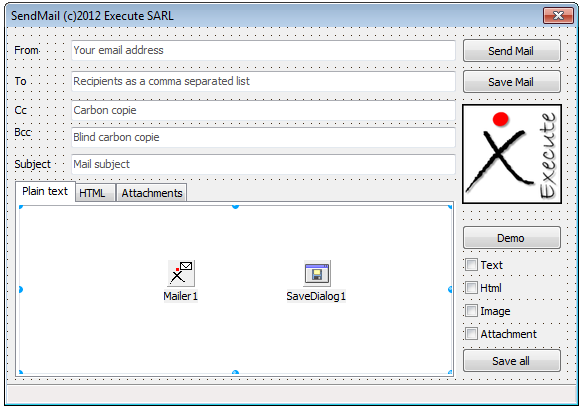
Task: Run the Demo button
Action: coord(511,238)
